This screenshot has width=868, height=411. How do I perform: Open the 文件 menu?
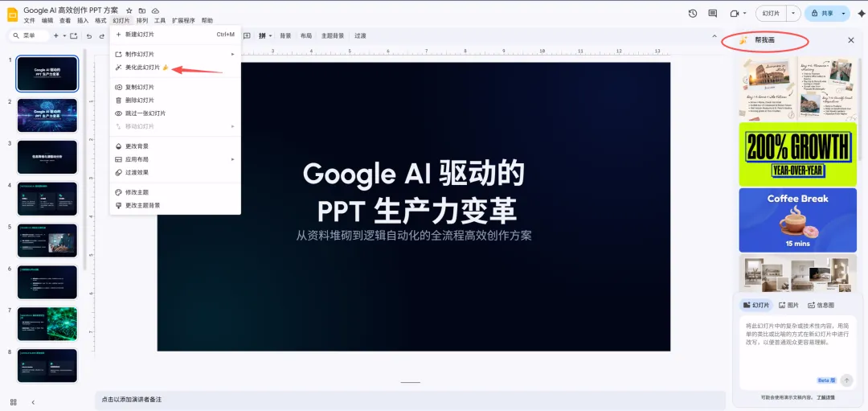point(30,20)
